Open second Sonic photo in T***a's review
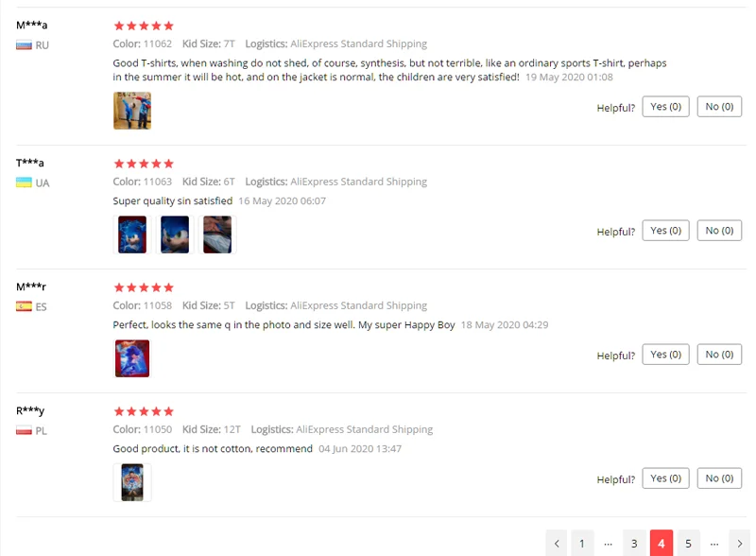 pos(175,235)
